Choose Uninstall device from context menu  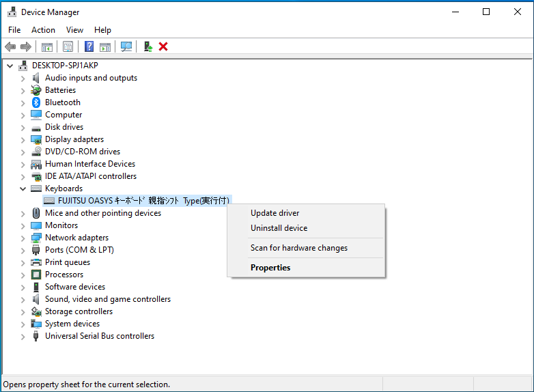(306, 228)
